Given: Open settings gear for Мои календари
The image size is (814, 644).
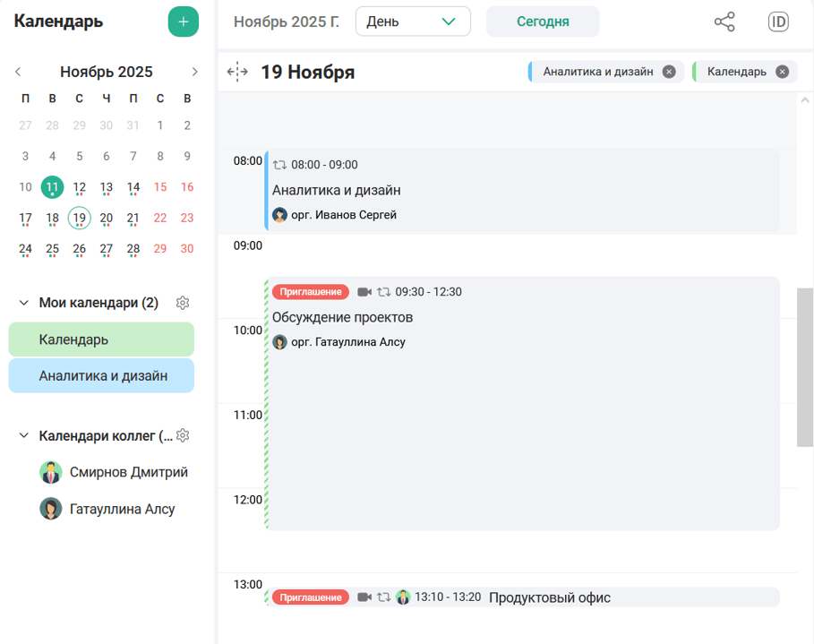Looking at the screenshot, I should (x=183, y=303).
